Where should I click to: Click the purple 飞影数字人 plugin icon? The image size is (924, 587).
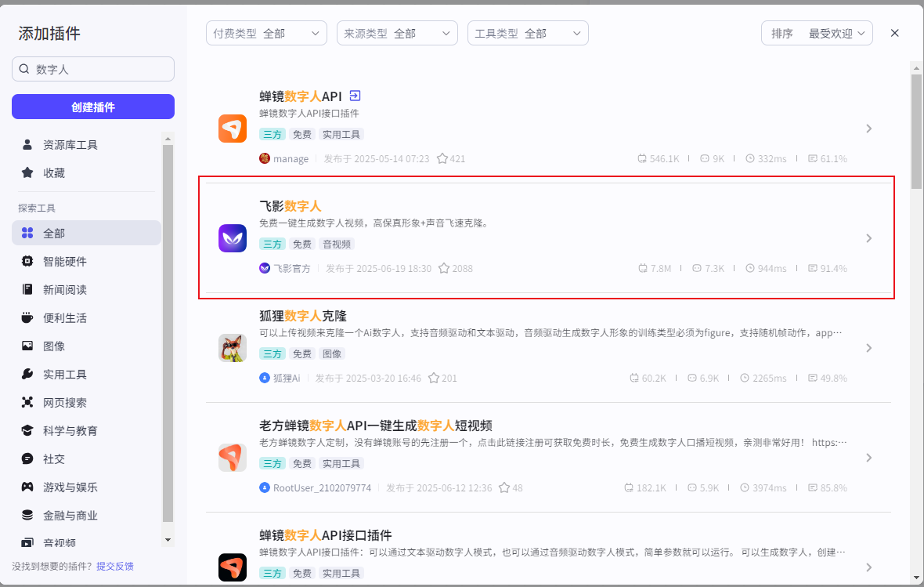233,238
